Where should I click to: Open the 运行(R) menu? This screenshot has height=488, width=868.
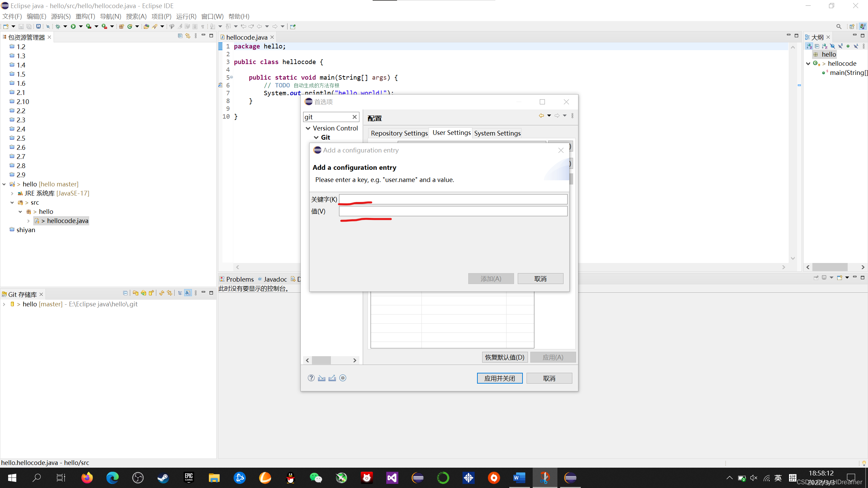pos(186,16)
